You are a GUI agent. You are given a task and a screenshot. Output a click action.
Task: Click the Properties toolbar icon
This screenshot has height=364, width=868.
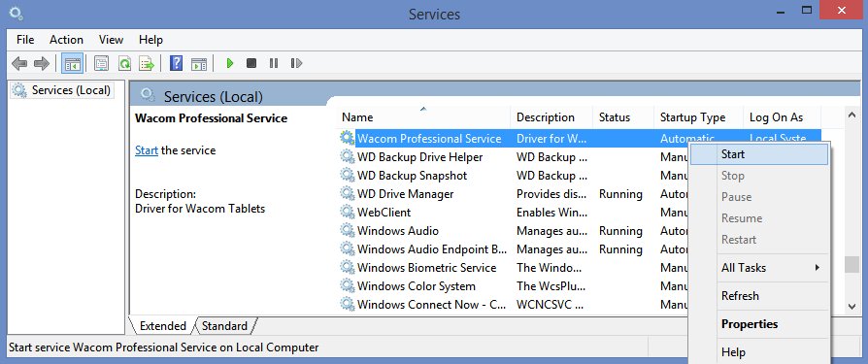pyautogui.click(x=101, y=64)
